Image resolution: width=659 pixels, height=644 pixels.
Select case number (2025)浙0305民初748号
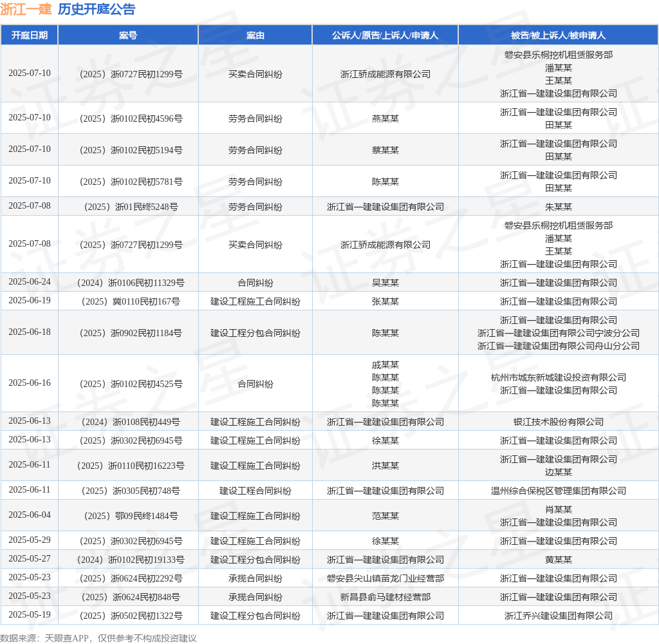coord(131,491)
